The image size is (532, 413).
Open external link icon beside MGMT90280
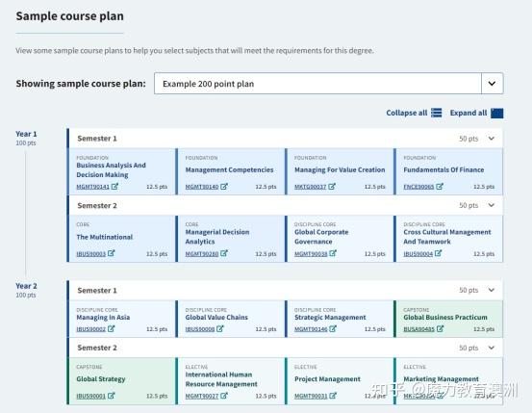coord(224,253)
